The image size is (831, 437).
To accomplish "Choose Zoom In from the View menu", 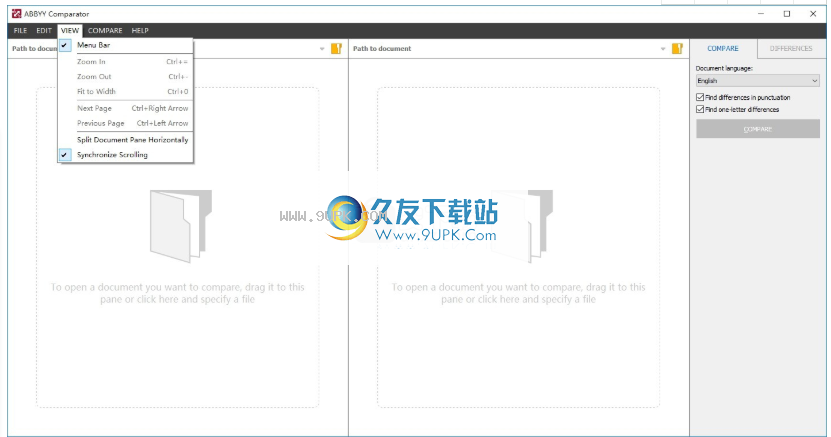I will coord(126,62).
